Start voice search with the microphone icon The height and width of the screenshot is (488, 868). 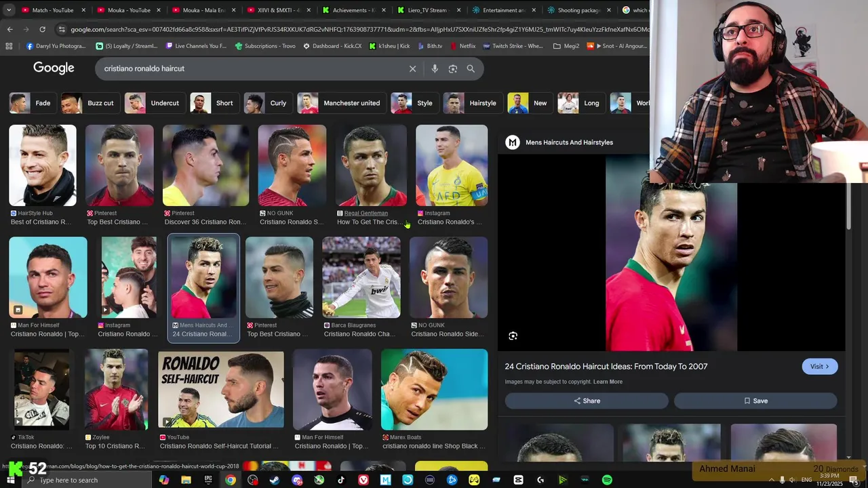click(435, 68)
